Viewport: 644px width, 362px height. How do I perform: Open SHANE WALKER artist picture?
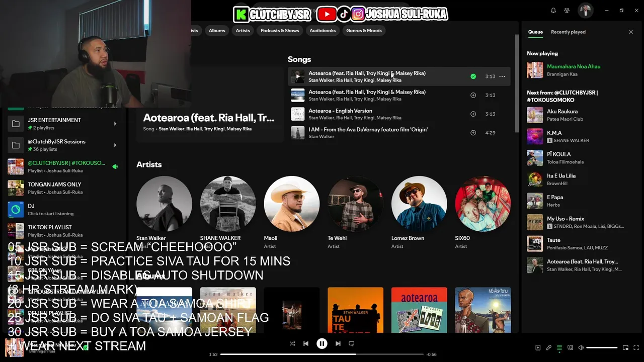[228, 204]
